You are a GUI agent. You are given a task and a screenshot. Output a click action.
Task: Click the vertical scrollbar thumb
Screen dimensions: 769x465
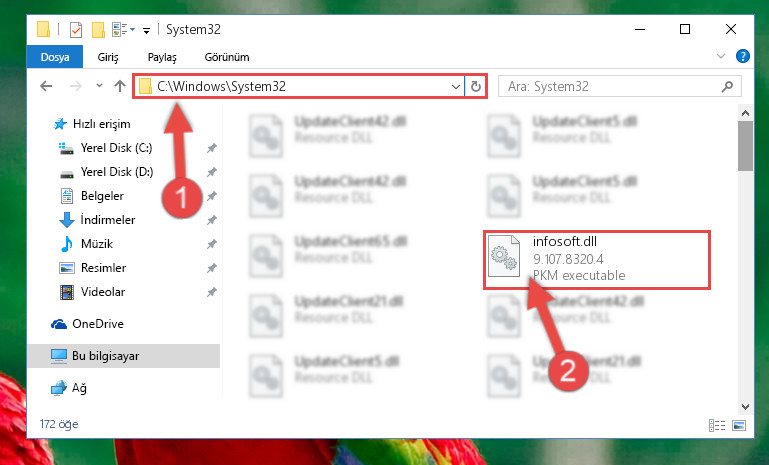(745, 146)
